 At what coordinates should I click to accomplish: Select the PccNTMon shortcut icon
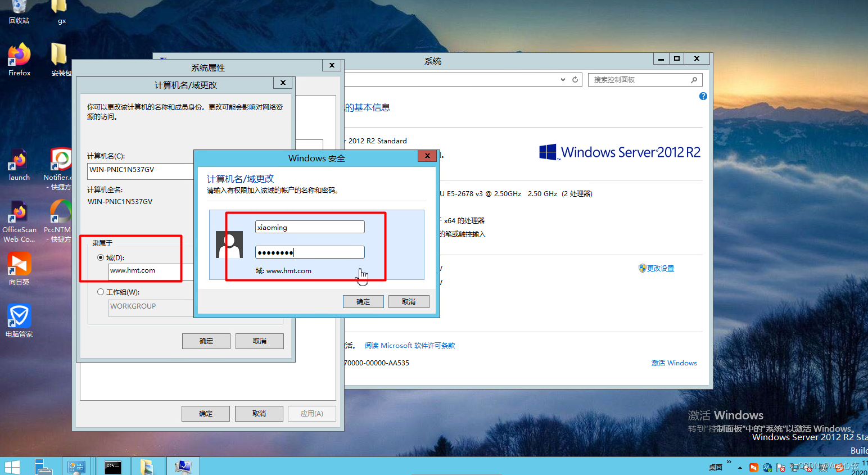point(58,221)
